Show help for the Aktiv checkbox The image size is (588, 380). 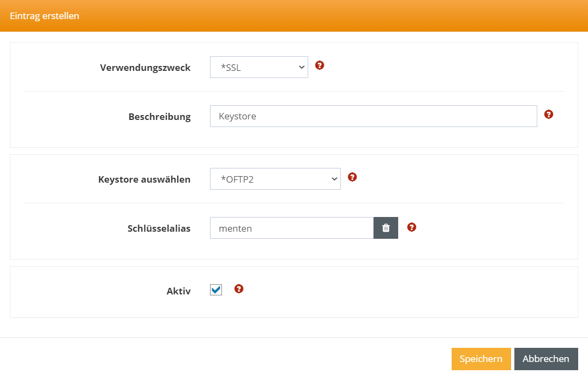[x=238, y=289]
